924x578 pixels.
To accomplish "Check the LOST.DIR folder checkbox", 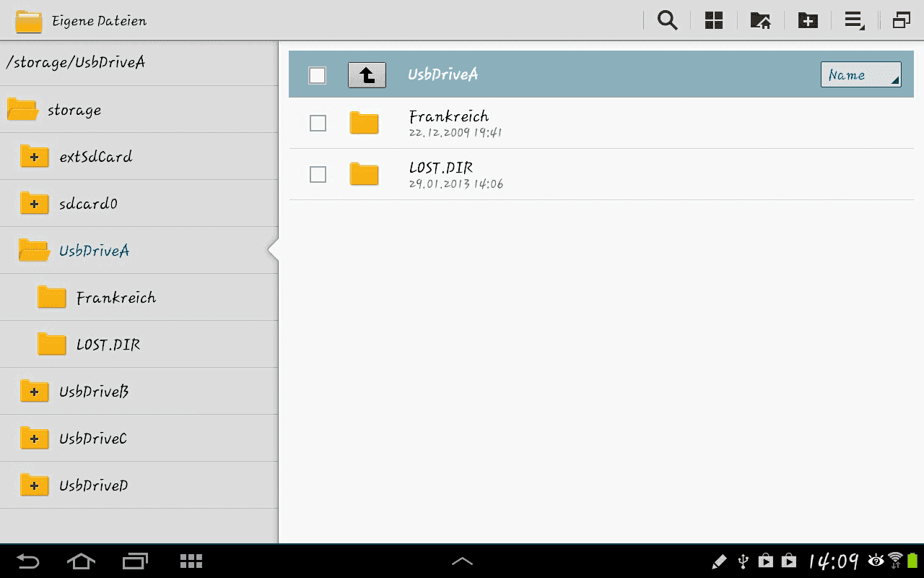I will coord(318,174).
